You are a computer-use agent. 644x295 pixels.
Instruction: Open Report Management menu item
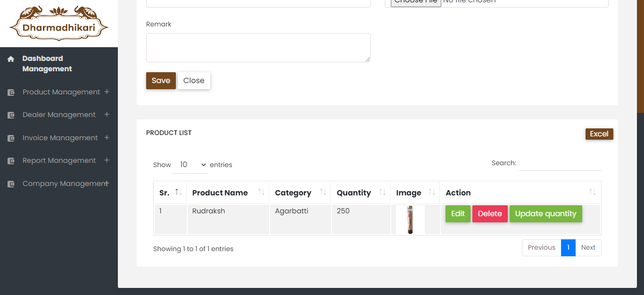(x=59, y=160)
